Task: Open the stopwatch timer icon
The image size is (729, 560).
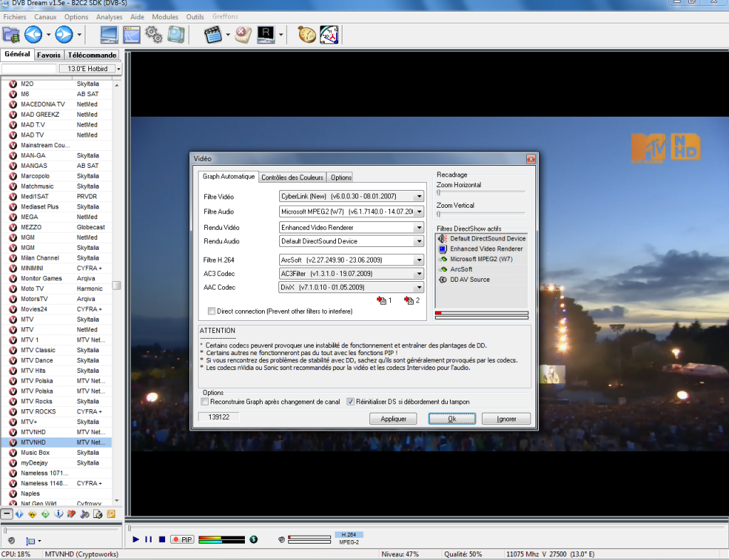Action: pyautogui.click(x=307, y=35)
